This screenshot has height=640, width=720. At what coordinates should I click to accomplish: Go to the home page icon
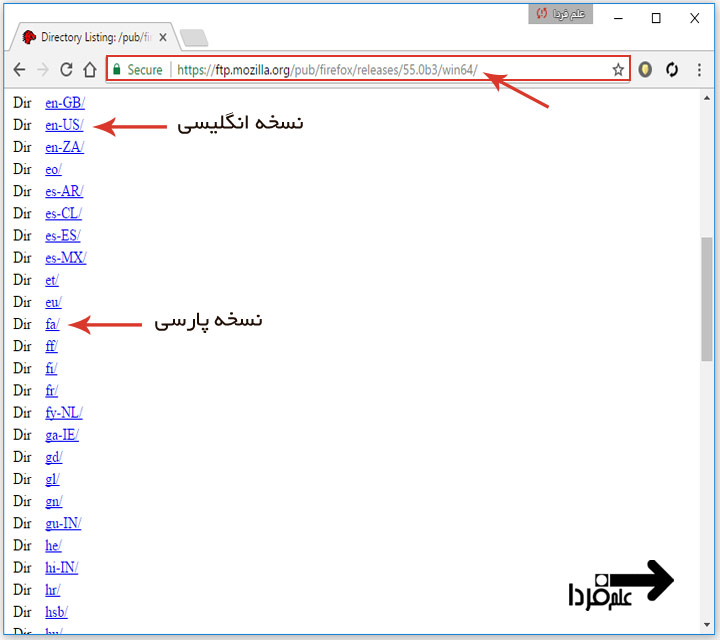point(90,70)
